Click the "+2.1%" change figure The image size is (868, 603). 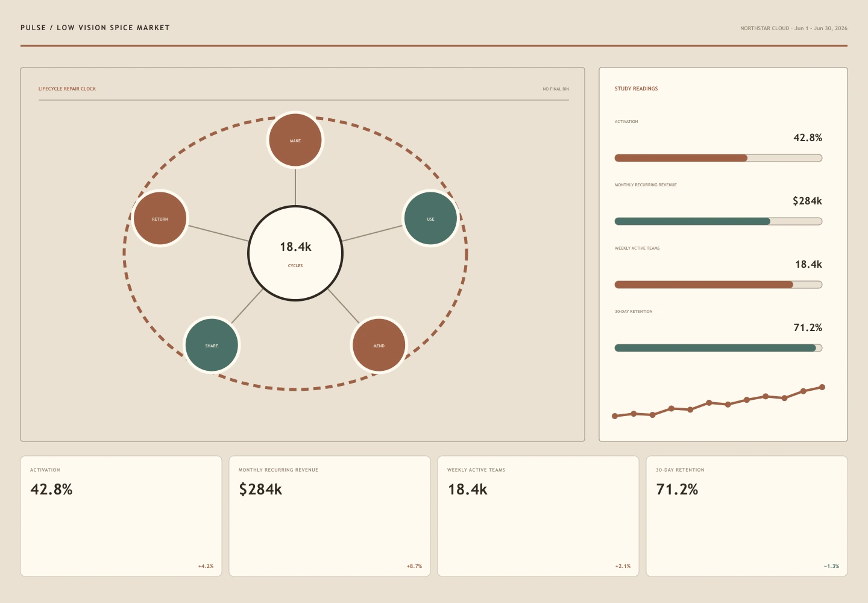pyautogui.click(x=623, y=566)
